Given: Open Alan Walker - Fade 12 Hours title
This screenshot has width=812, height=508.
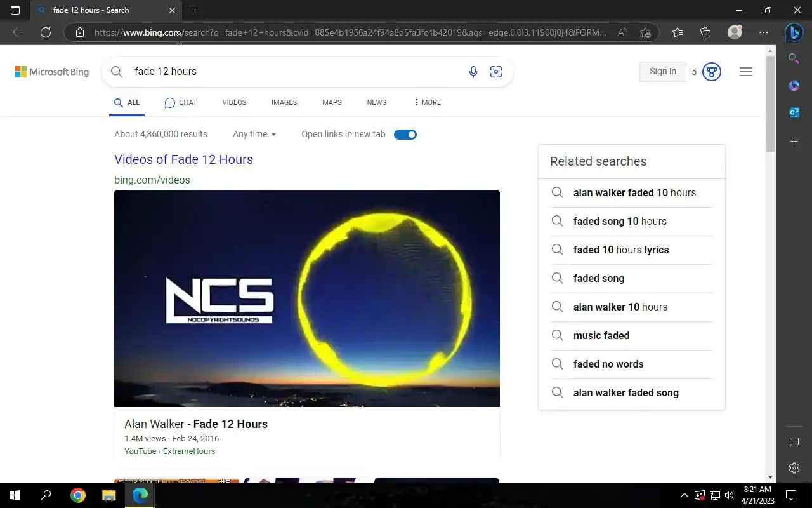Looking at the screenshot, I should tap(196, 424).
